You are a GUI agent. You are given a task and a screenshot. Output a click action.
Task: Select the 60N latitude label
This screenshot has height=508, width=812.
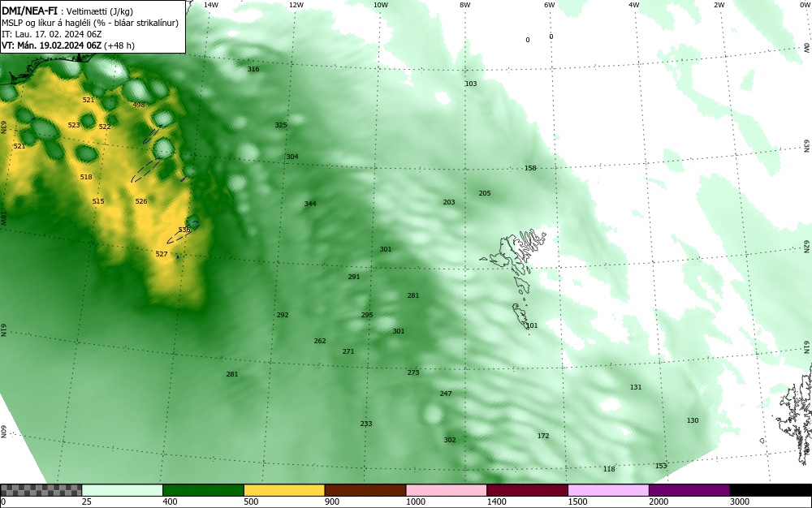pyautogui.click(x=3, y=432)
